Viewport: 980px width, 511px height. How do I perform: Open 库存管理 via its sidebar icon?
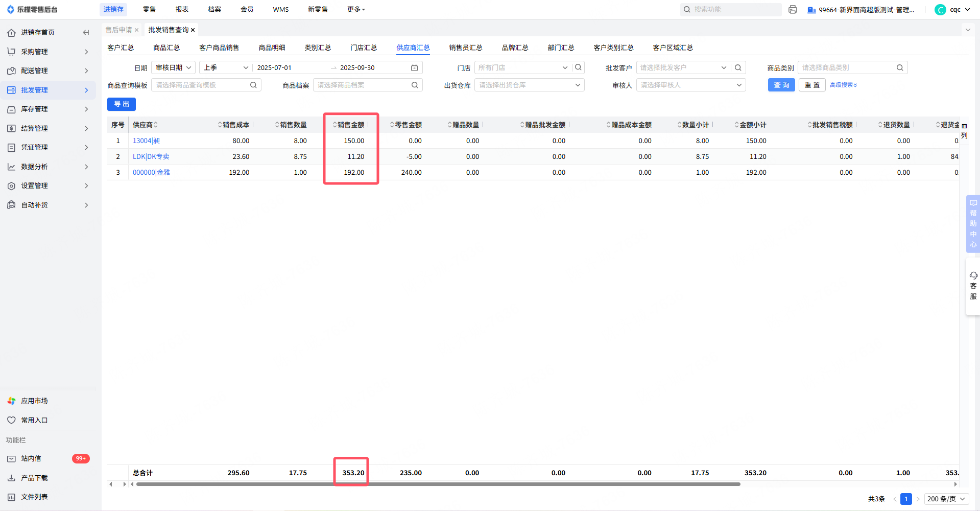point(11,109)
